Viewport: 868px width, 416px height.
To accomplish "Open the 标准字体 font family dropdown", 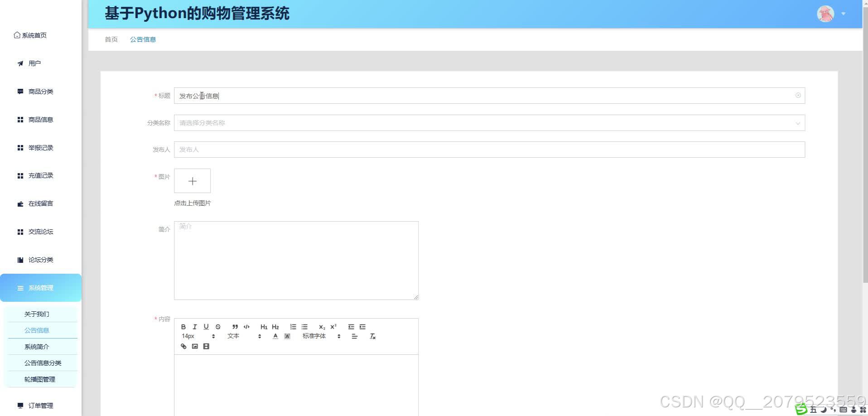I will coord(322,336).
